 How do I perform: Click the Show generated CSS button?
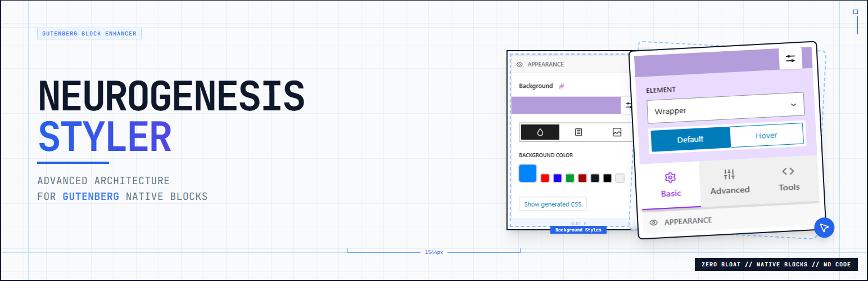(553, 204)
